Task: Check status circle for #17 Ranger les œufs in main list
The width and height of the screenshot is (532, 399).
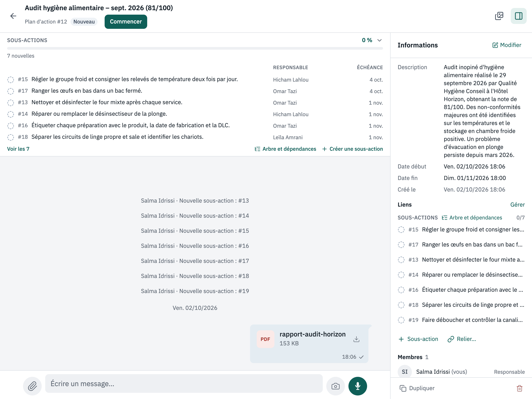Action: click(11, 91)
